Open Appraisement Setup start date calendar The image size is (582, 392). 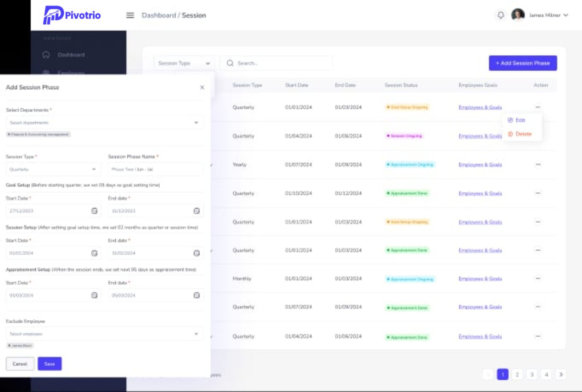(94, 295)
